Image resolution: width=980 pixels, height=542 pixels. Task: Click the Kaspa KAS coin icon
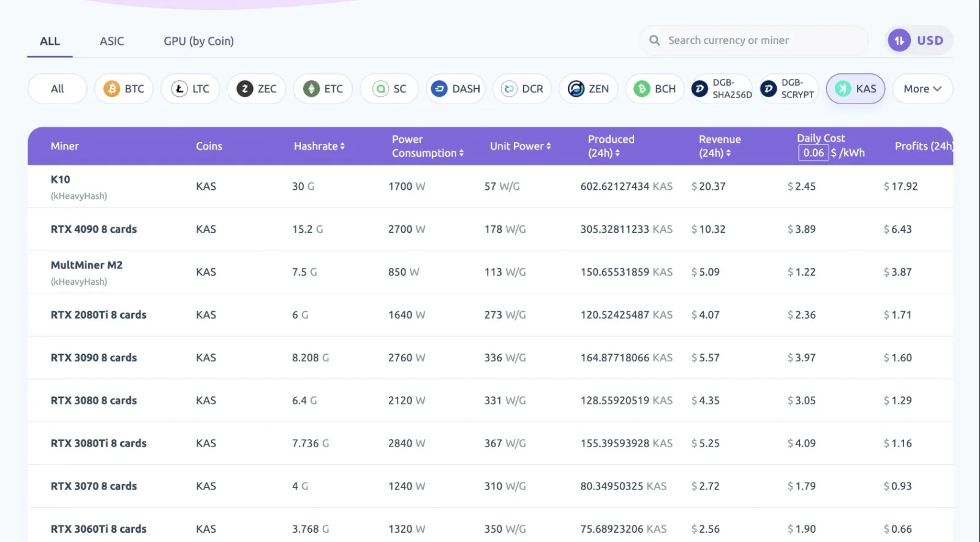[x=843, y=89]
